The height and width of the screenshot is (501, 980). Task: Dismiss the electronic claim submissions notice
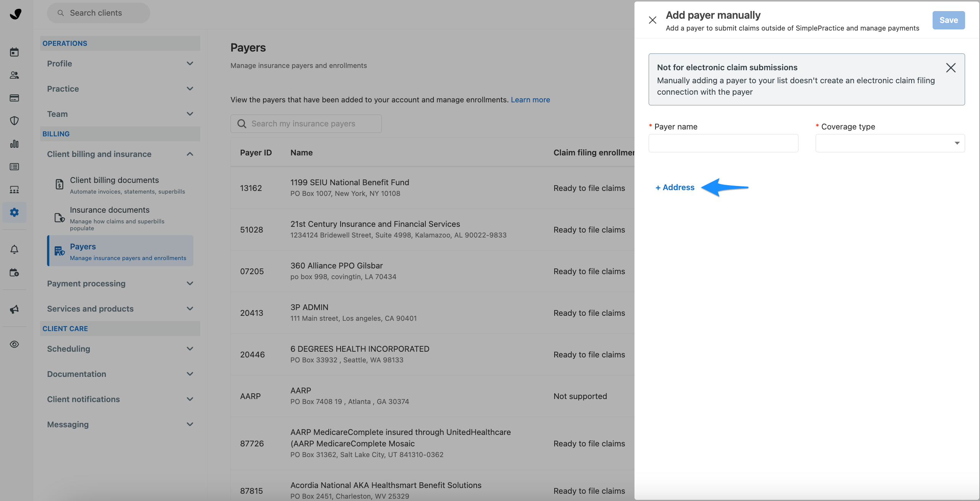pyautogui.click(x=951, y=68)
